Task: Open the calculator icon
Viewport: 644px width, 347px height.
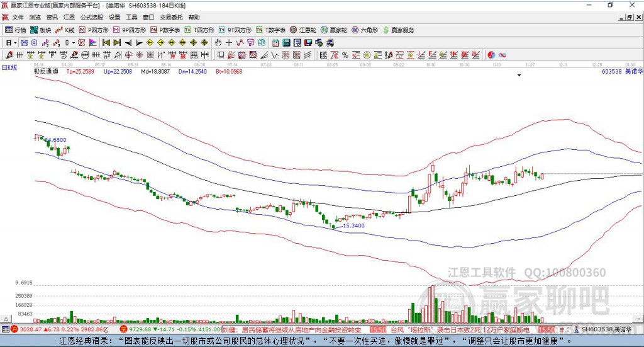Action: [287, 43]
